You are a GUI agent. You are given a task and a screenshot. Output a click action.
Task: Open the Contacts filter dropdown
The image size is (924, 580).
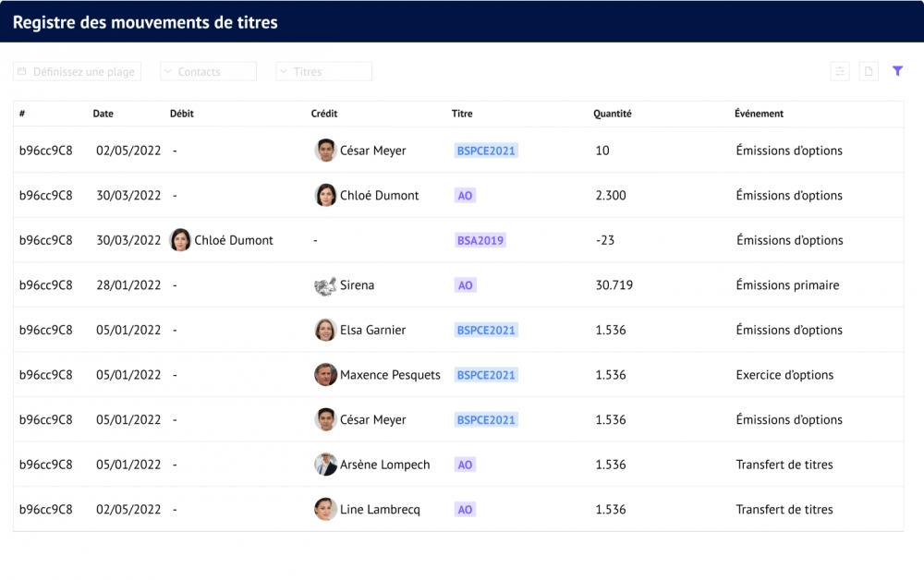tap(208, 70)
